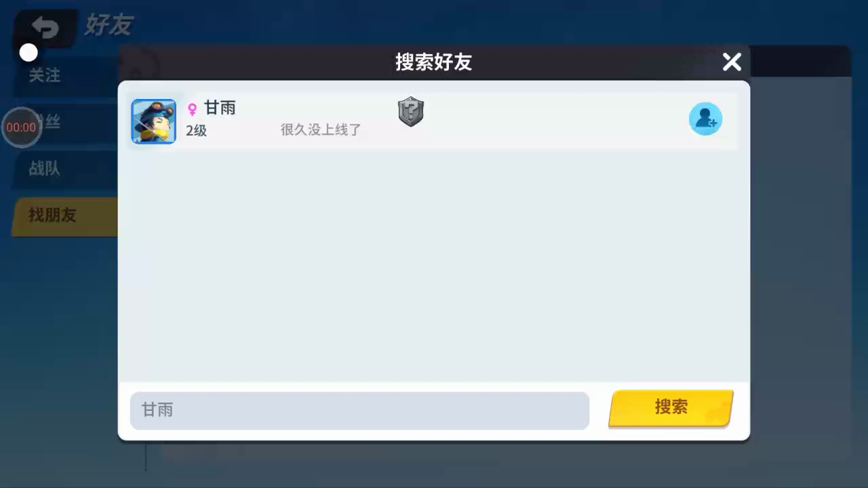Tap the white floating dot
Screen dimensions: 868x488
28,52
